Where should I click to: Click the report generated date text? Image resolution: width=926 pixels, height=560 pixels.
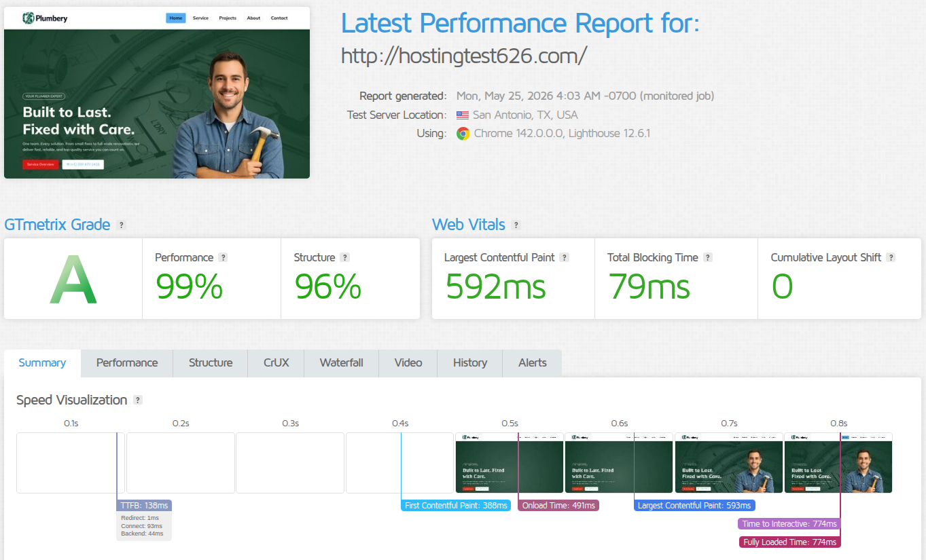pos(585,96)
